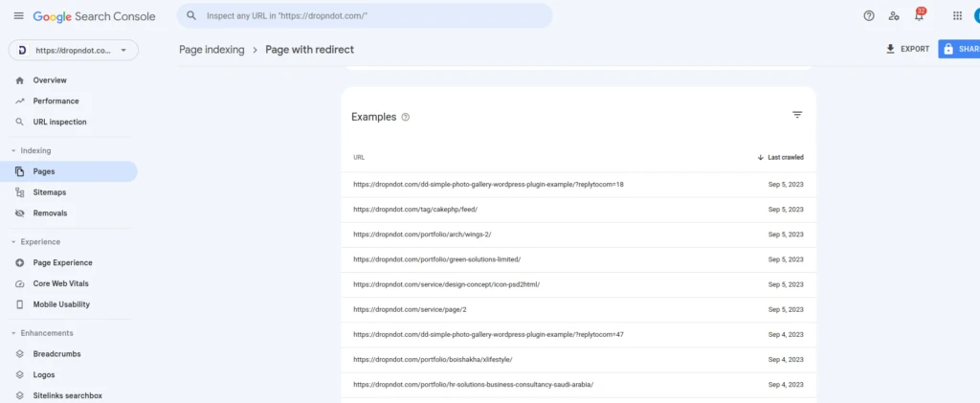Open the service/page/2 URL row
The width and height of the screenshot is (980, 403).
click(x=578, y=309)
